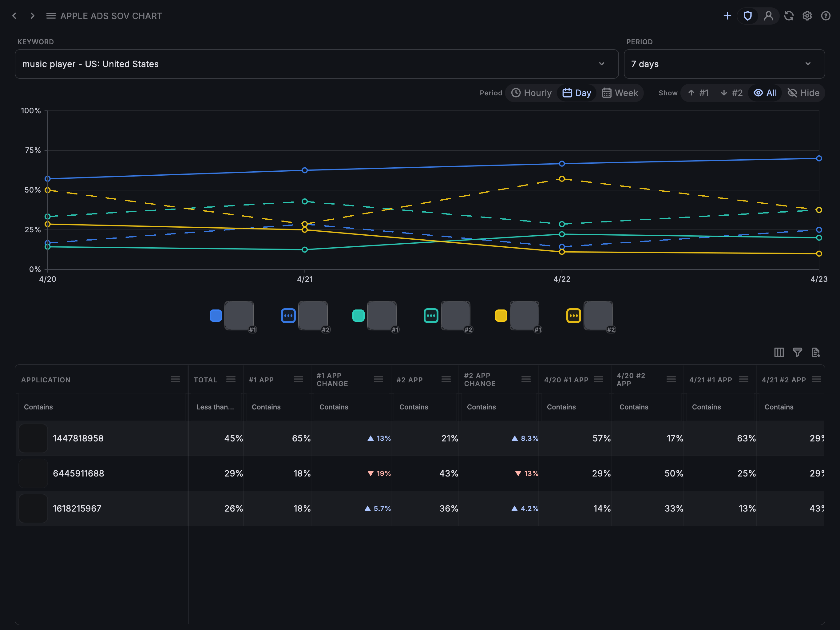
Task: Open the 7 days period dropdown
Action: (724, 64)
